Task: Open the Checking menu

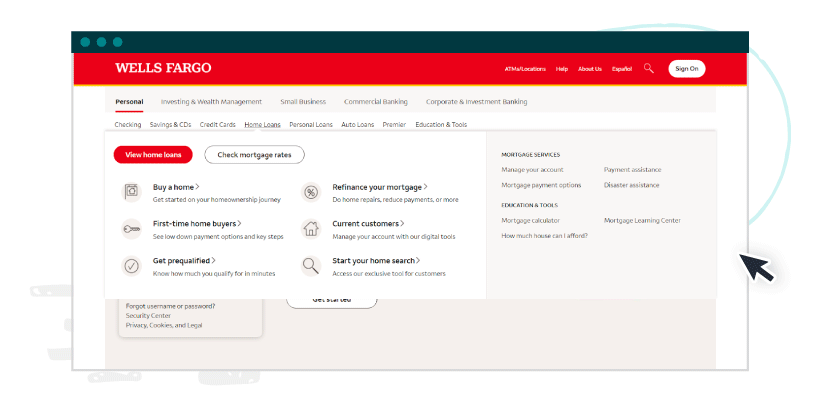Action: (128, 125)
